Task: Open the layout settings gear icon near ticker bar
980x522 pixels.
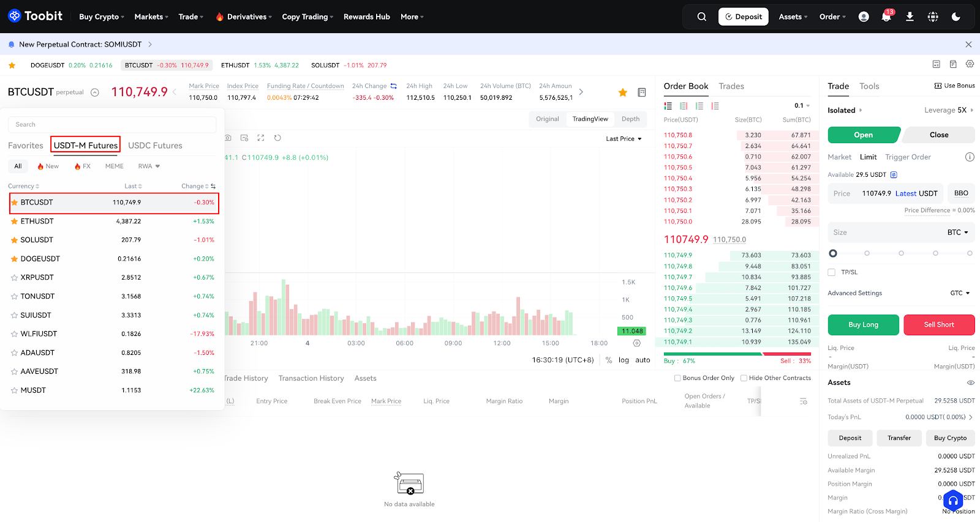Action: 970,64
